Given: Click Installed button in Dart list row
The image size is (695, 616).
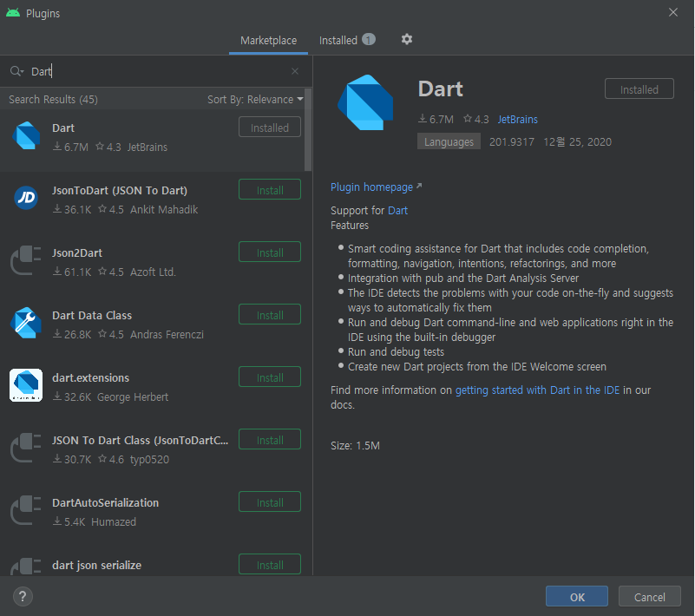Looking at the screenshot, I should [x=270, y=128].
